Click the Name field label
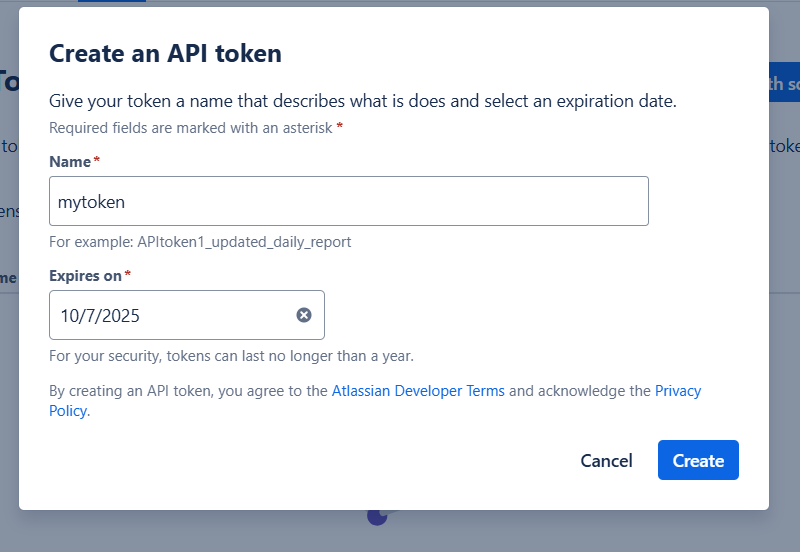 (x=70, y=161)
